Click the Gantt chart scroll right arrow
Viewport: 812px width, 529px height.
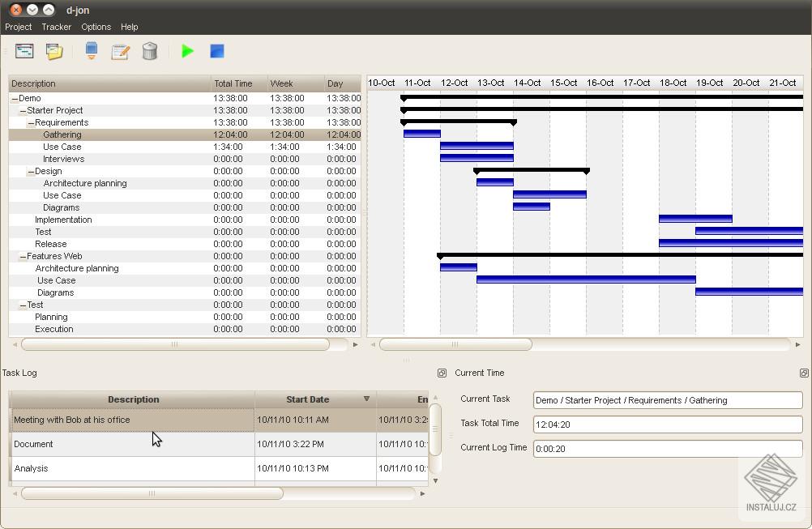pos(797,344)
